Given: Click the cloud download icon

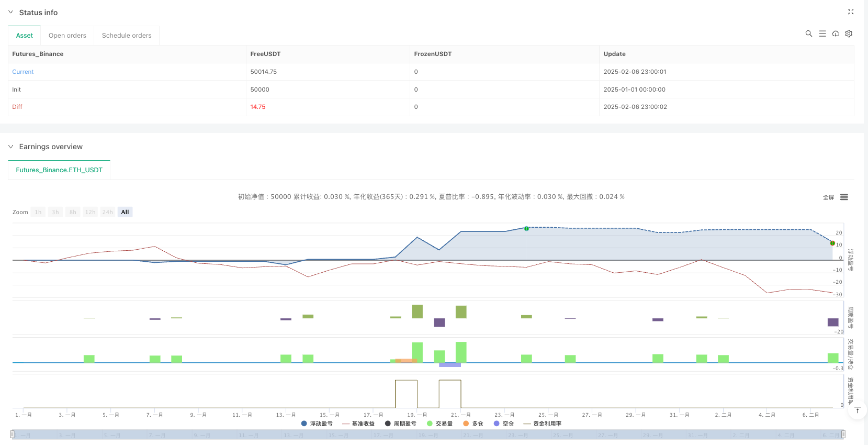Looking at the screenshot, I should click(836, 34).
